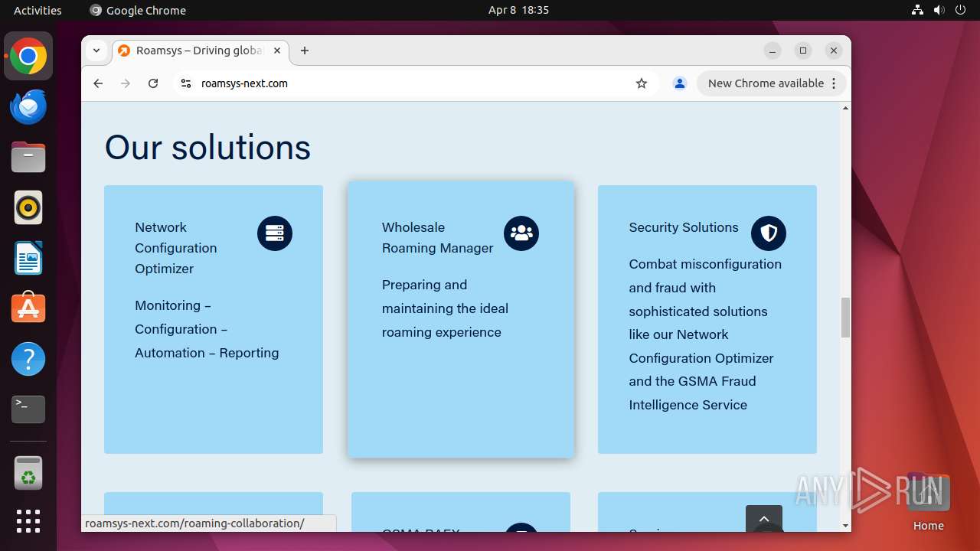The width and height of the screenshot is (980, 551).
Task: Click scrollbar up arrow
Action: coord(845,108)
